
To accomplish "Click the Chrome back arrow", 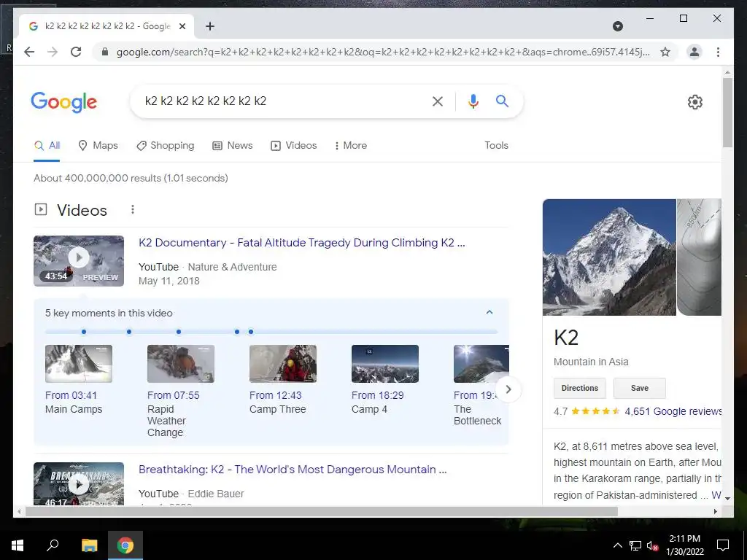I will [29, 52].
